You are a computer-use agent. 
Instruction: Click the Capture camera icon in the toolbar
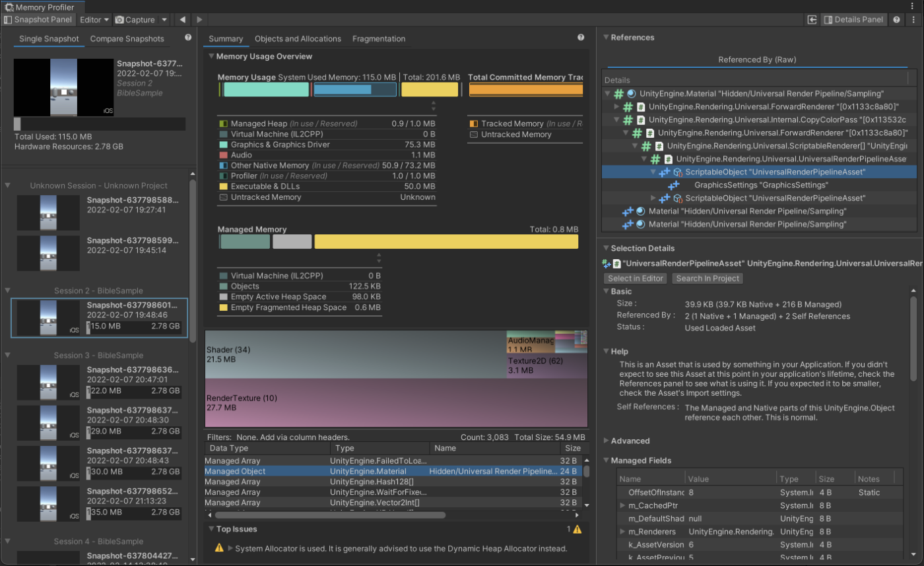[121, 19]
